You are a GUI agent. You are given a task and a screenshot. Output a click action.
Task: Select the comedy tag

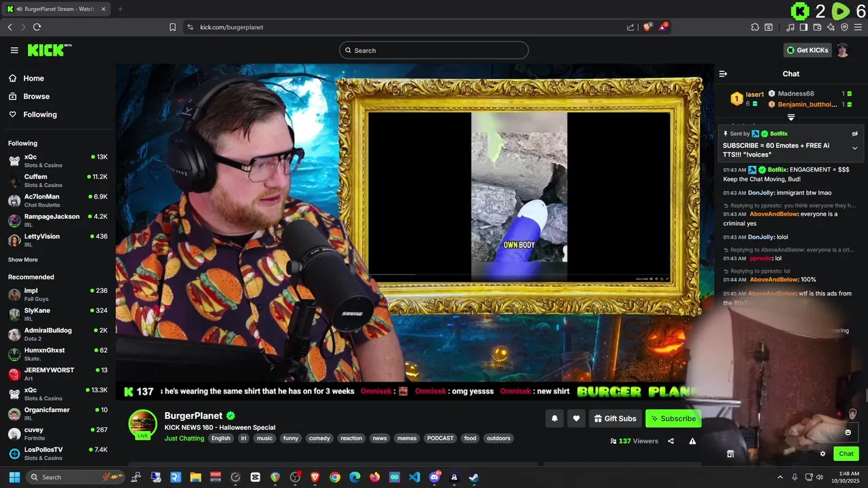pyautogui.click(x=319, y=439)
